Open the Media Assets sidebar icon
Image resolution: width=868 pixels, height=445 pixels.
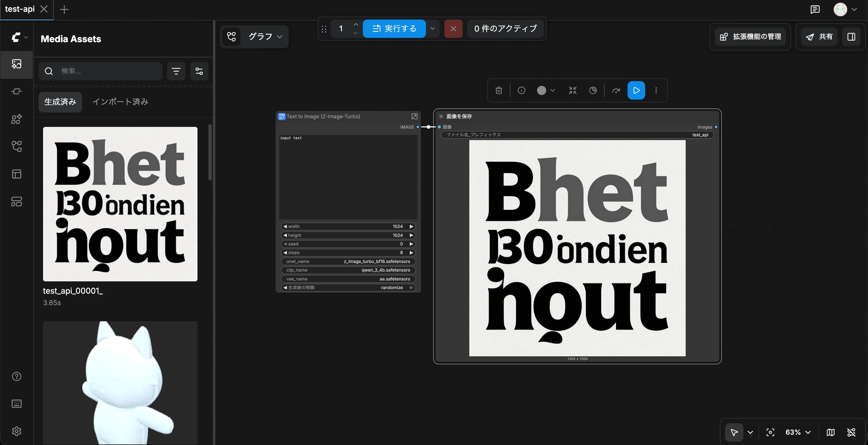pyautogui.click(x=17, y=64)
